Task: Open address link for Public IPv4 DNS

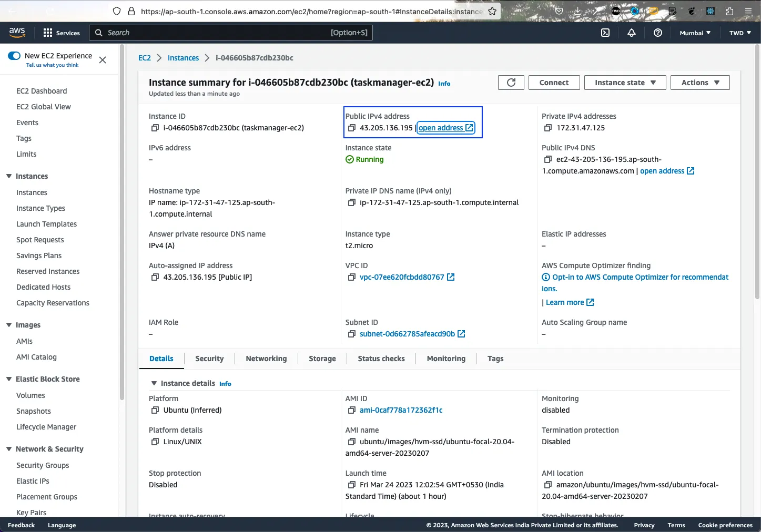Action: pos(667,171)
